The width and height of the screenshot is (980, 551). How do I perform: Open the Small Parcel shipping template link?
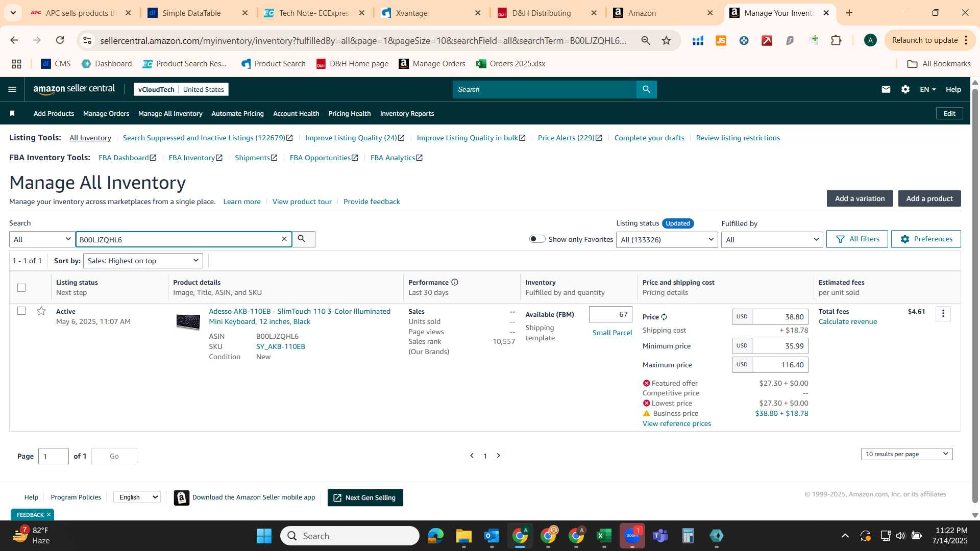pos(612,333)
